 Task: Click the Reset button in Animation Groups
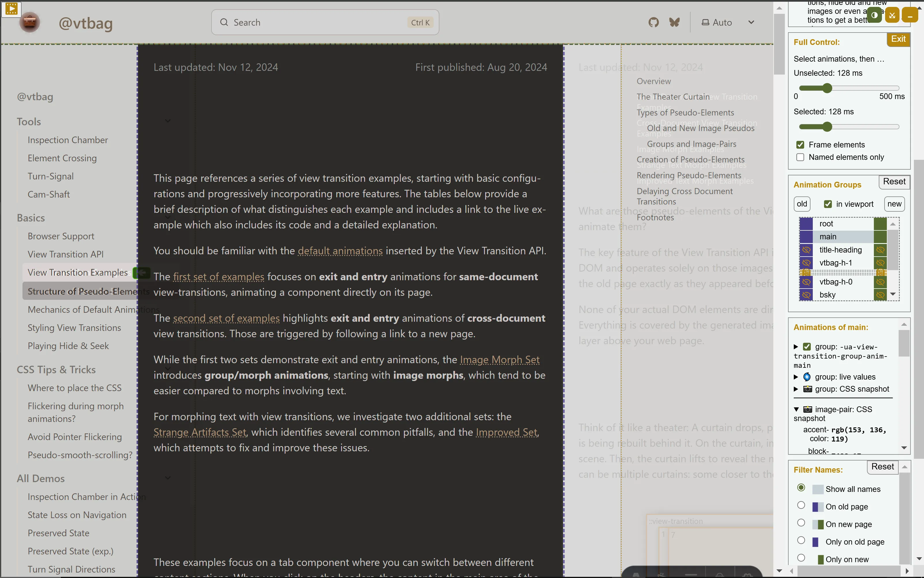[894, 181]
